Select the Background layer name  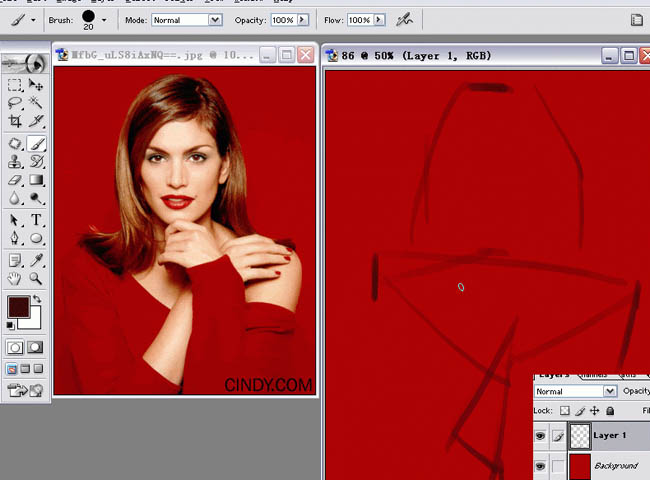click(616, 466)
